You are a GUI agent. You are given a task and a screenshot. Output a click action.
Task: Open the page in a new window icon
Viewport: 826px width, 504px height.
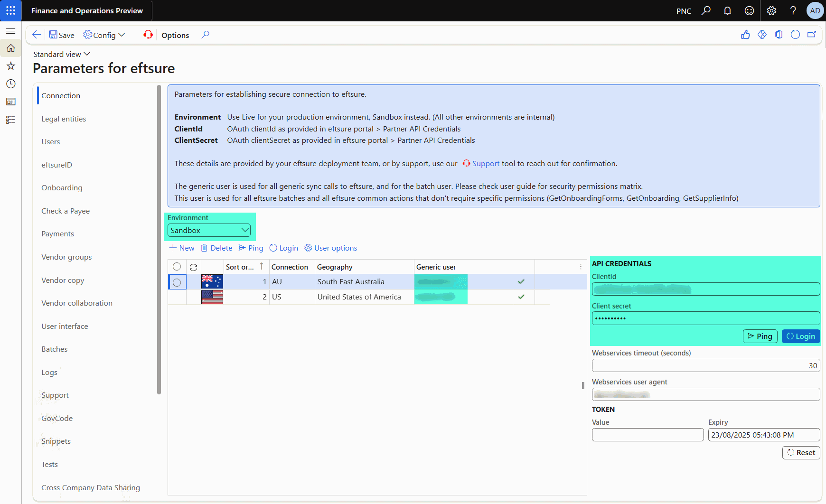coord(812,35)
